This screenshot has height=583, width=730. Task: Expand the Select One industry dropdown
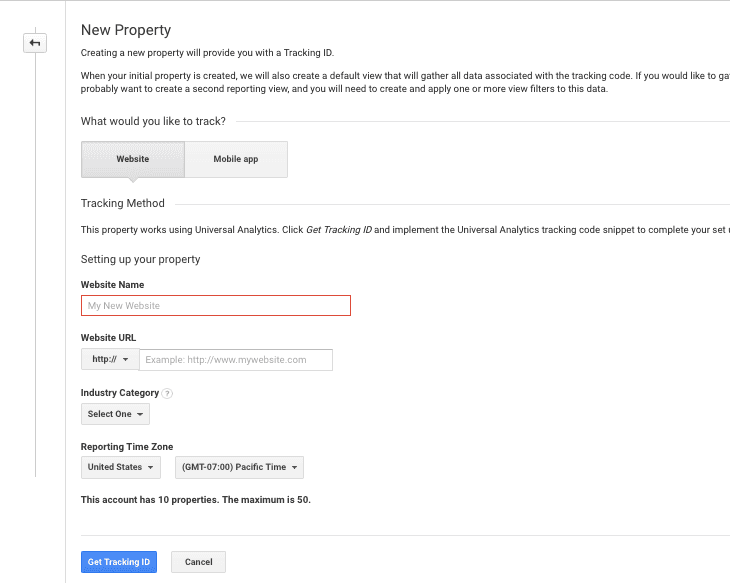tap(115, 414)
